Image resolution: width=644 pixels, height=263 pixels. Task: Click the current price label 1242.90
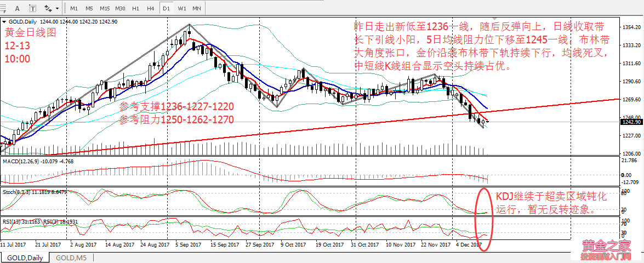pos(632,122)
